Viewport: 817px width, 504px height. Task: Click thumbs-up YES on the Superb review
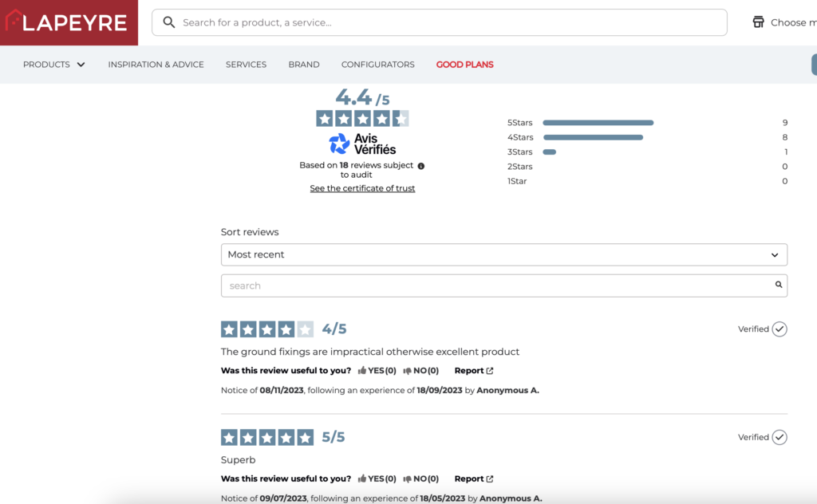click(377, 479)
